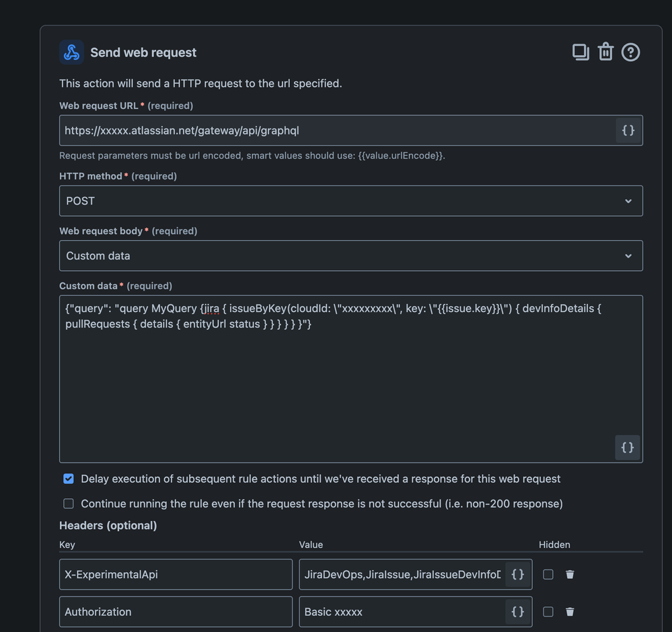Expand the Web request body dropdown
This screenshot has width=672, height=632.
click(351, 255)
